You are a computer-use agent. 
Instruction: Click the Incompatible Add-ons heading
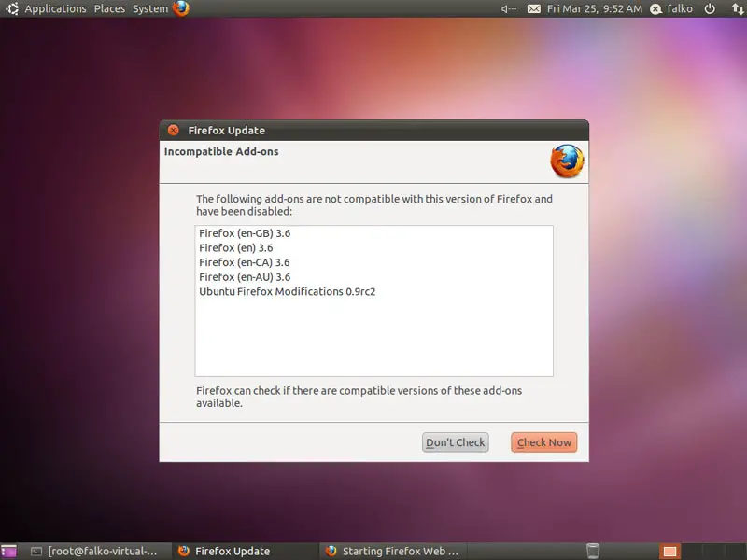pos(221,151)
